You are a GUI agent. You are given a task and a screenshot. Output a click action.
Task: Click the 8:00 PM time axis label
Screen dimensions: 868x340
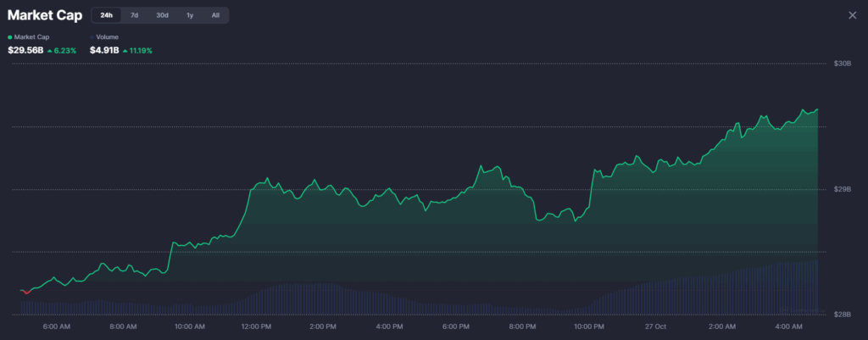tap(522, 326)
